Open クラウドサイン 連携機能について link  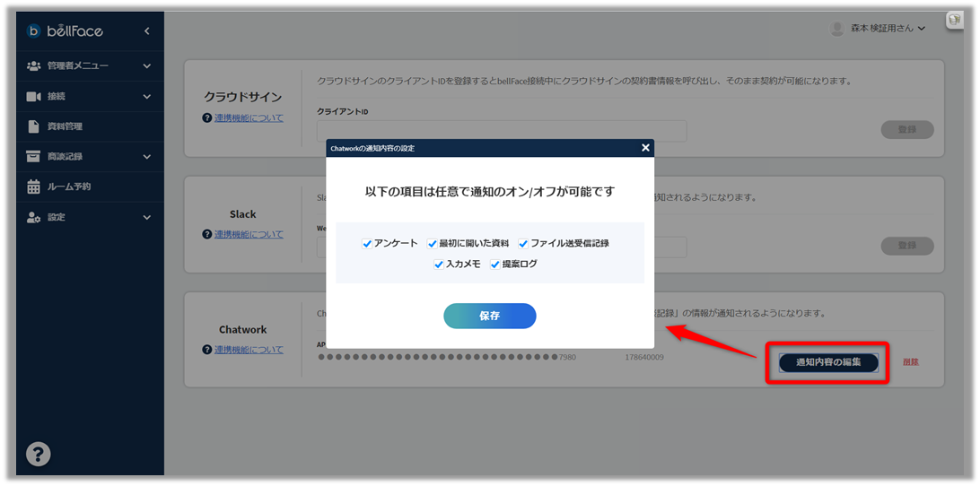(249, 118)
